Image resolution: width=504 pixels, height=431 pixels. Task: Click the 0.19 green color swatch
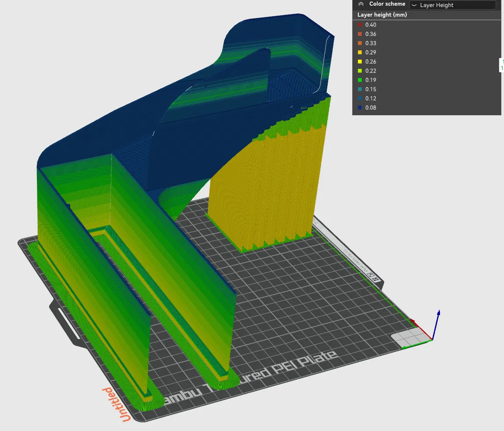point(360,80)
